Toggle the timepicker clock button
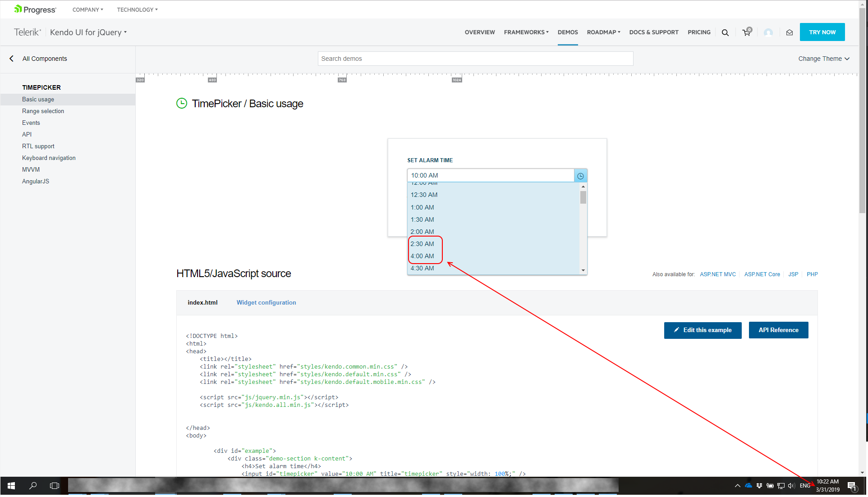The height and width of the screenshot is (497, 868). (580, 176)
